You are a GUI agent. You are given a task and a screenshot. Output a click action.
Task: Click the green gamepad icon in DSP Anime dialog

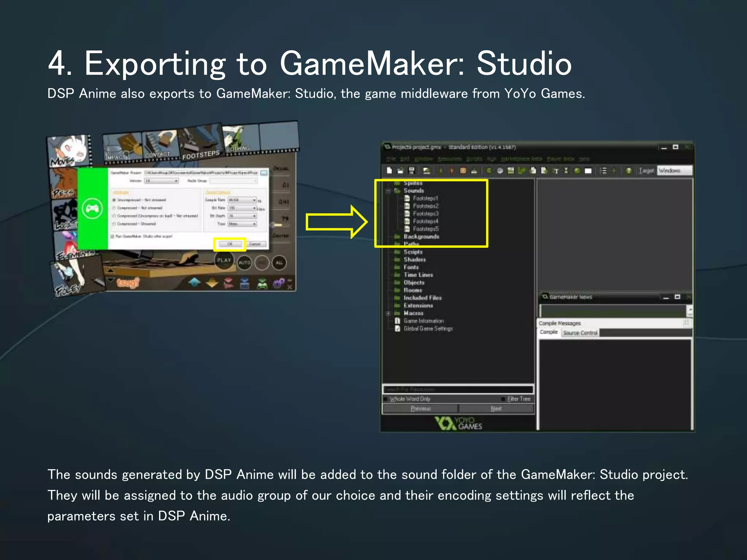[92, 209]
